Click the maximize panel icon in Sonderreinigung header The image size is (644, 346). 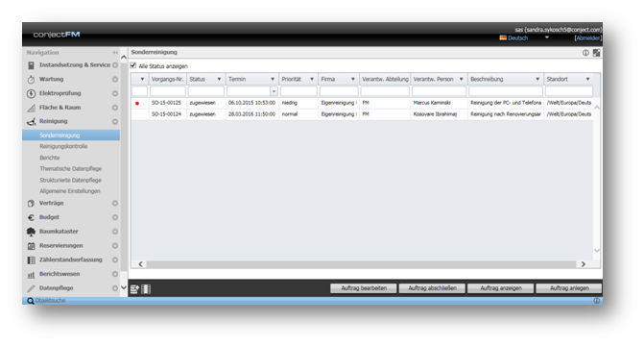[596, 53]
